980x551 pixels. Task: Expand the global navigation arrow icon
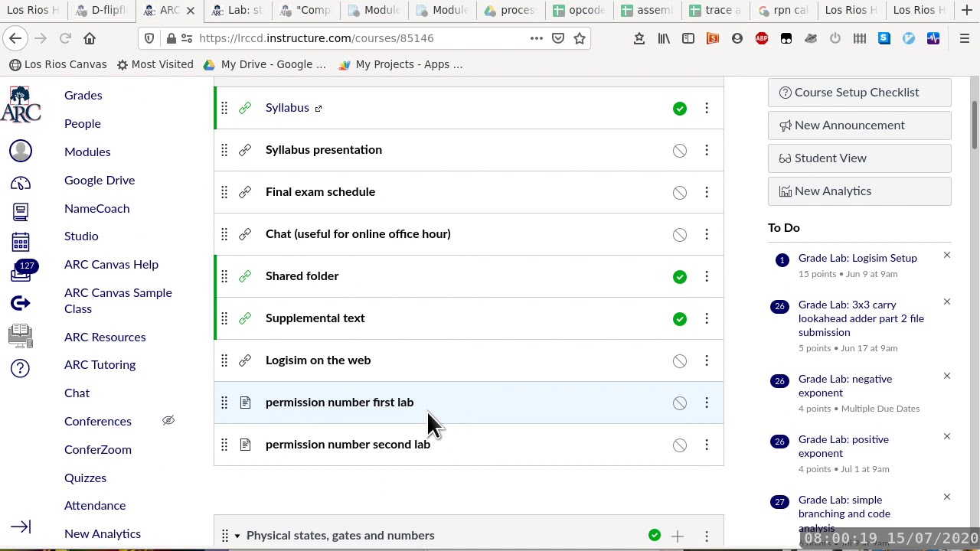[21, 527]
